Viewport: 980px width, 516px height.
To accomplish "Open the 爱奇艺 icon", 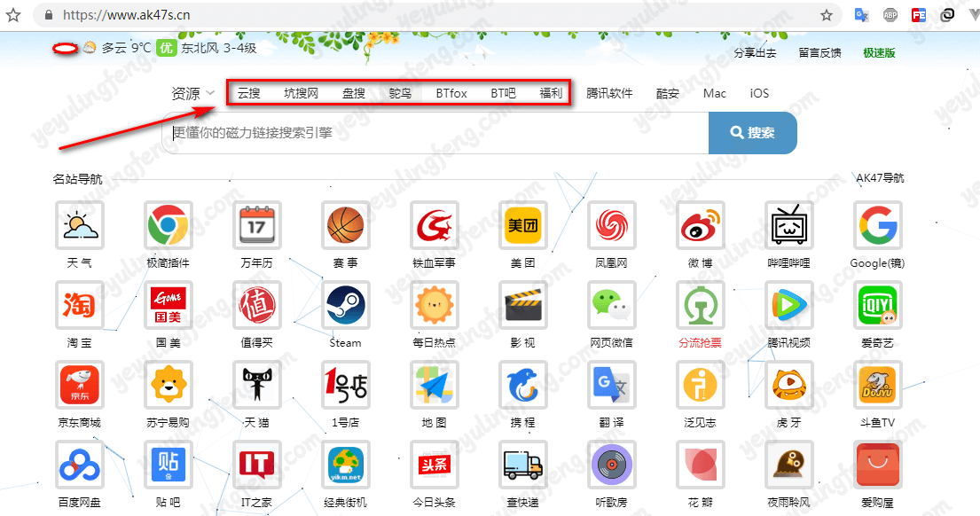I will click(x=877, y=305).
